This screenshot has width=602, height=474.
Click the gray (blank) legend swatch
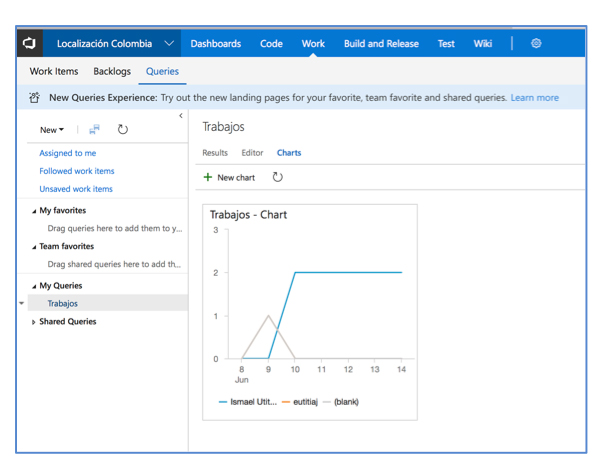(327, 402)
